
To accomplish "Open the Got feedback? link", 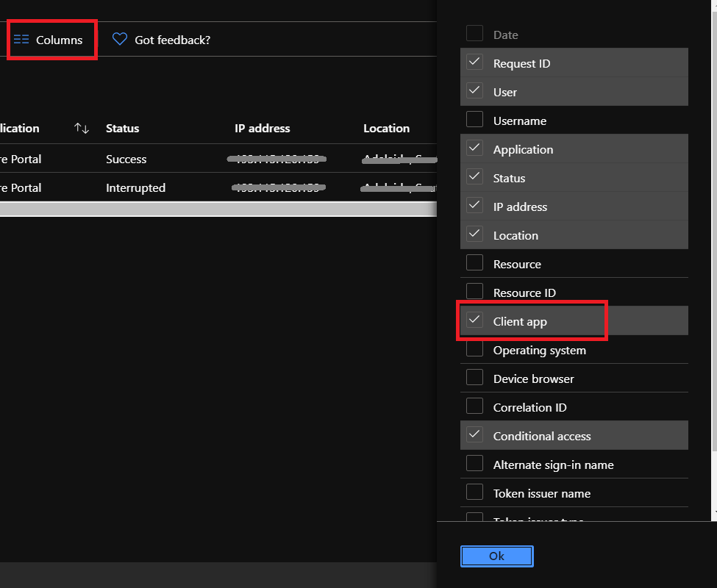I will point(172,40).
